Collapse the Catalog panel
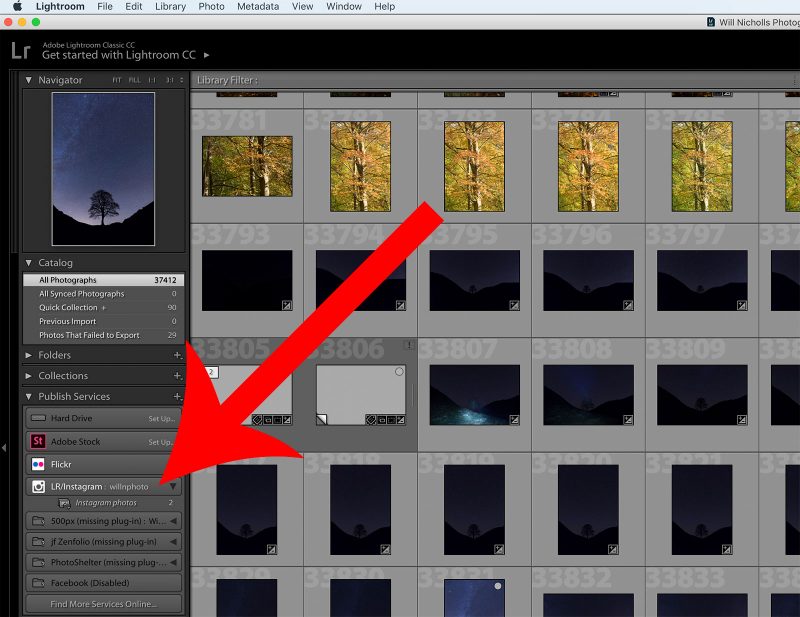The height and width of the screenshot is (617, 800). pyautogui.click(x=29, y=263)
